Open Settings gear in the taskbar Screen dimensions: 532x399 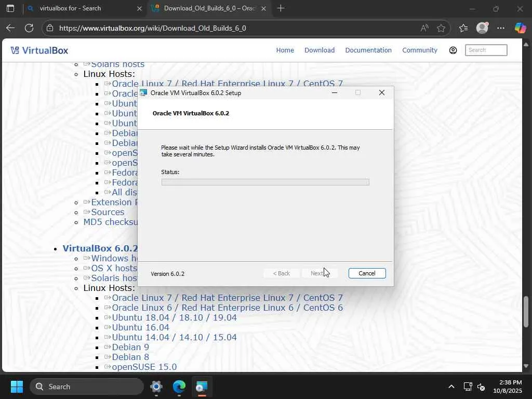156,387
